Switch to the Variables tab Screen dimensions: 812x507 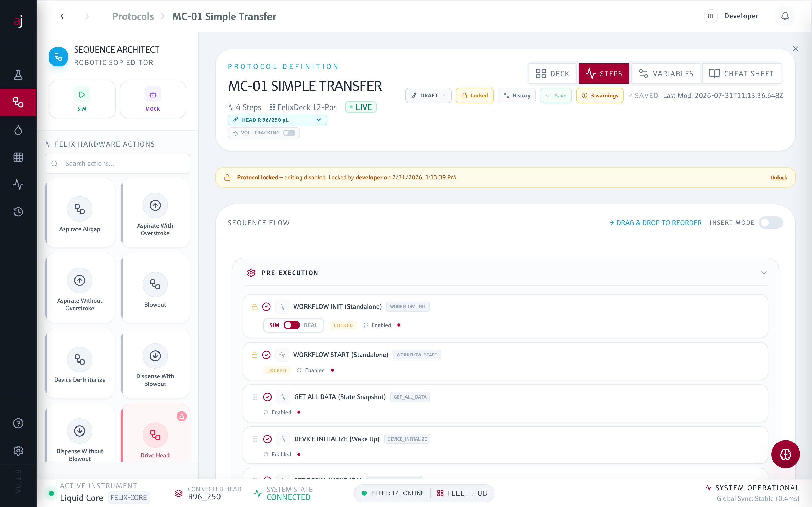pos(666,74)
